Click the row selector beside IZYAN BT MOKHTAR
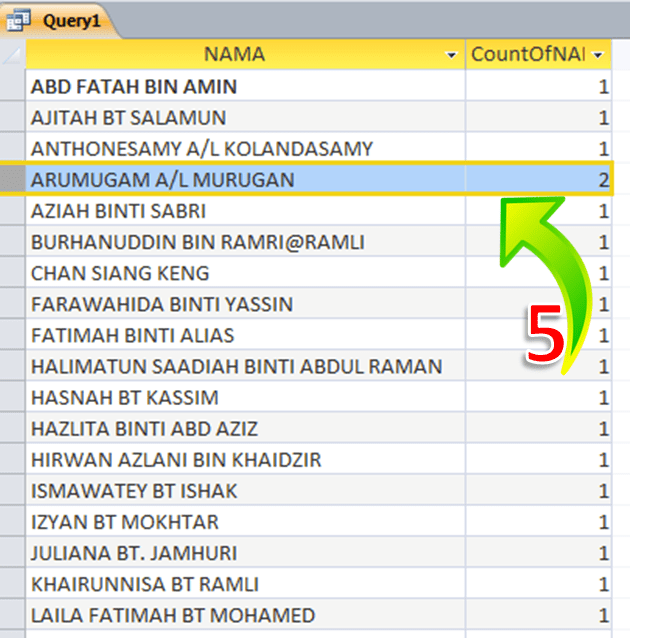 pyautogui.click(x=13, y=522)
